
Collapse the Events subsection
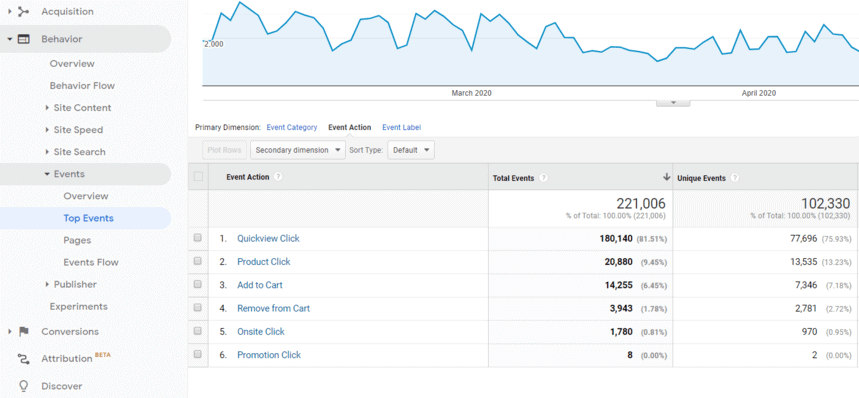tap(48, 174)
